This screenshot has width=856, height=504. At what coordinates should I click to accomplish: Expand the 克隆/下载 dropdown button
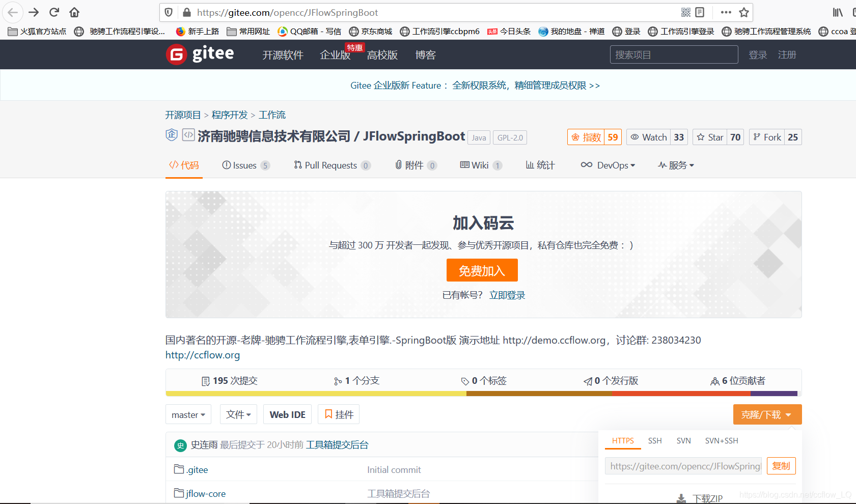(x=767, y=414)
